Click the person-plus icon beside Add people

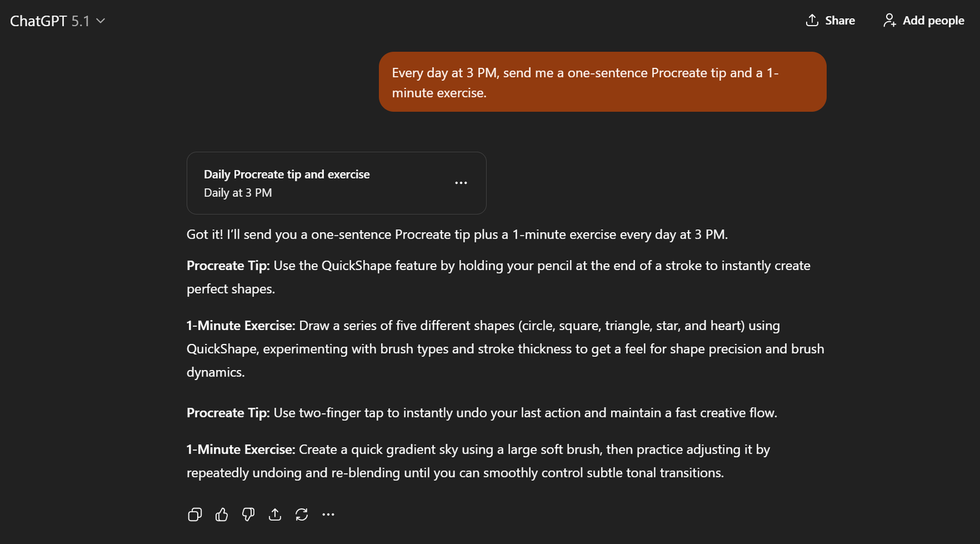tap(889, 20)
